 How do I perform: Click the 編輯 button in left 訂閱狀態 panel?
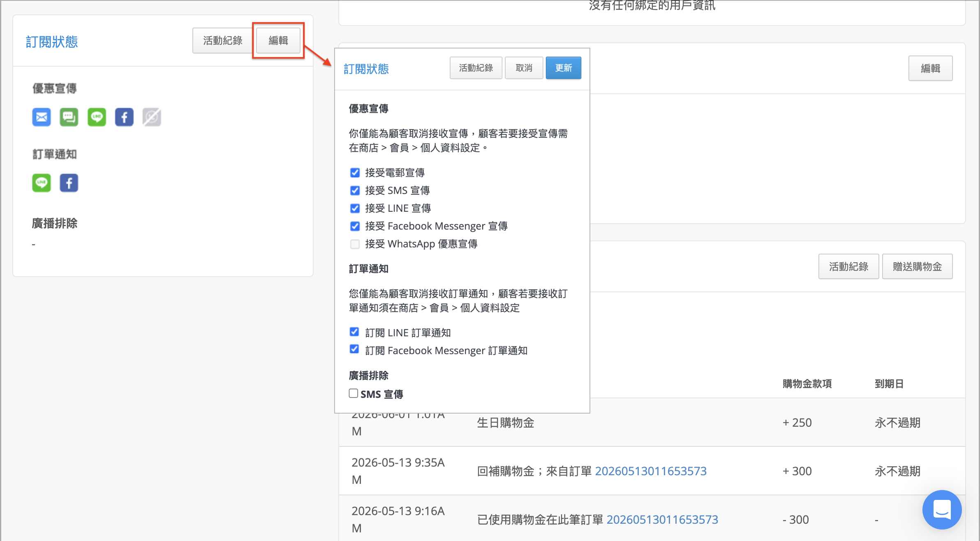click(x=278, y=40)
